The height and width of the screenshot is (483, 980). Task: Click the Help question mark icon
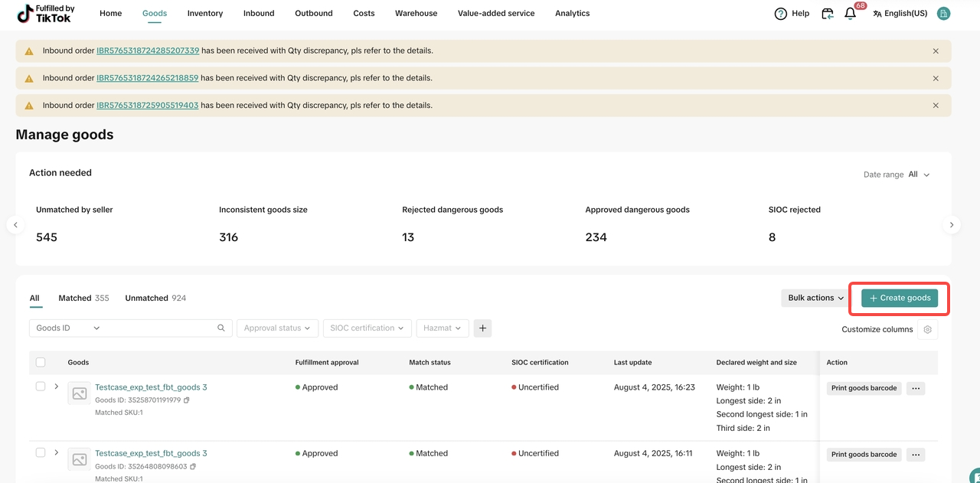point(781,14)
